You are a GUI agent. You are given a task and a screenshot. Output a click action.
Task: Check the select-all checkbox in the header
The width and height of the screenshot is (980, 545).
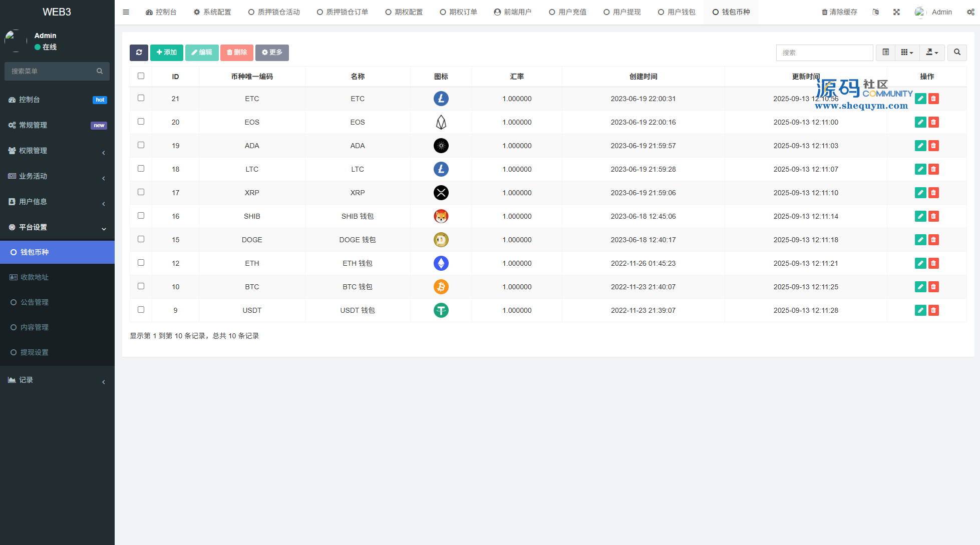141,76
